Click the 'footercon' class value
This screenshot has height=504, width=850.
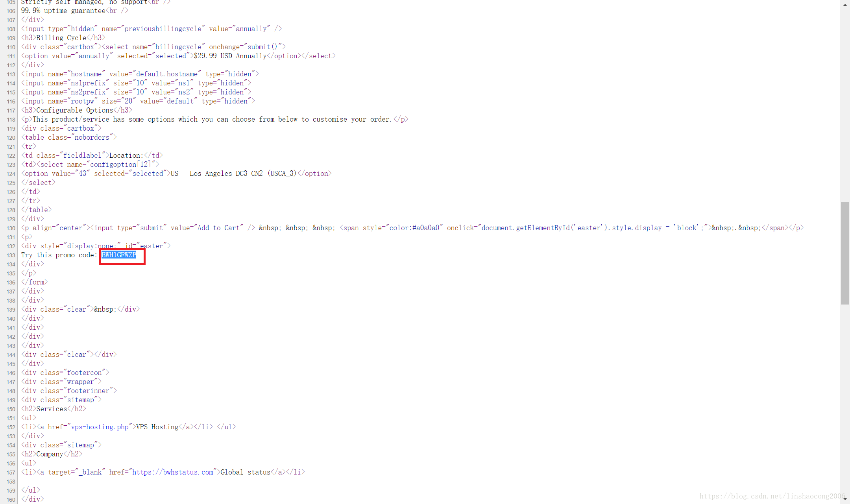click(x=84, y=373)
